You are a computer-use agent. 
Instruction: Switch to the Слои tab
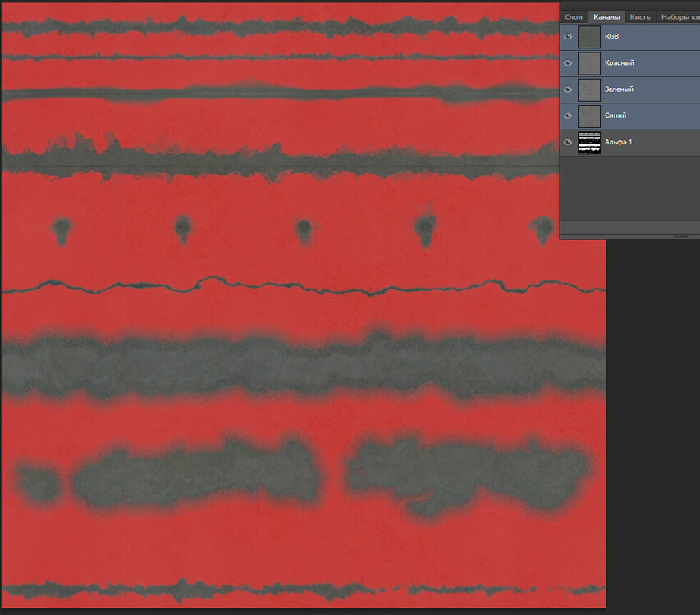[574, 16]
